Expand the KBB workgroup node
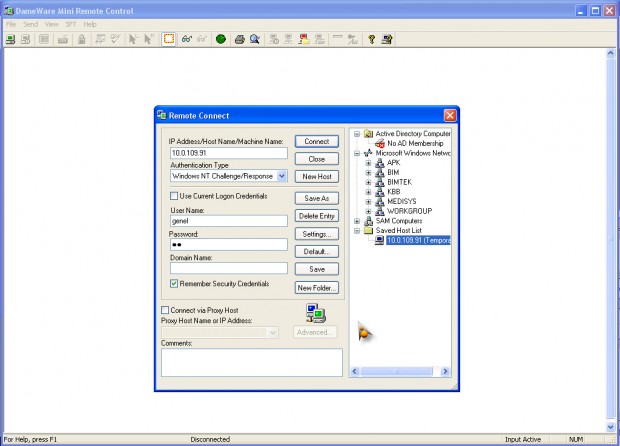 tap(368, 192)
